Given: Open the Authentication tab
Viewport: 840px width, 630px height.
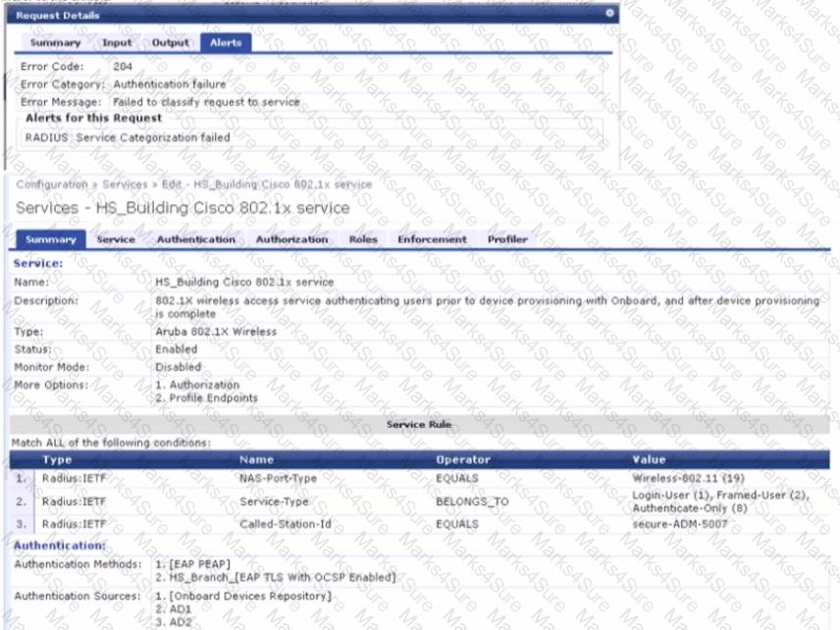Looking at the screenshot, I should click(196, 239).
